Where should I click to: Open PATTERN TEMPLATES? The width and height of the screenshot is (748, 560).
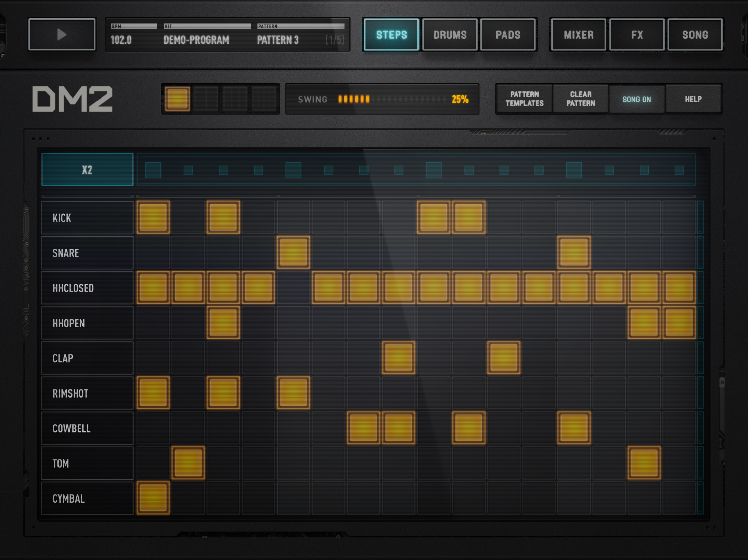pos(524,99)
